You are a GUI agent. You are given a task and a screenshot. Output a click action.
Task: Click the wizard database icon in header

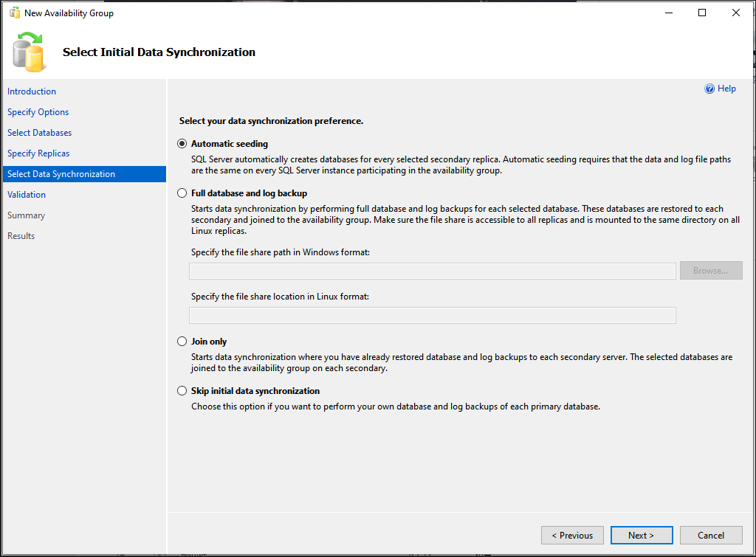click(30, 52)
